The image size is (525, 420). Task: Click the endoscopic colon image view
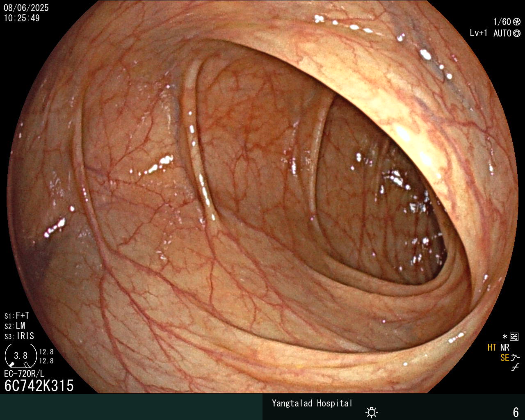pyautogui.click(x=262, y=197)
